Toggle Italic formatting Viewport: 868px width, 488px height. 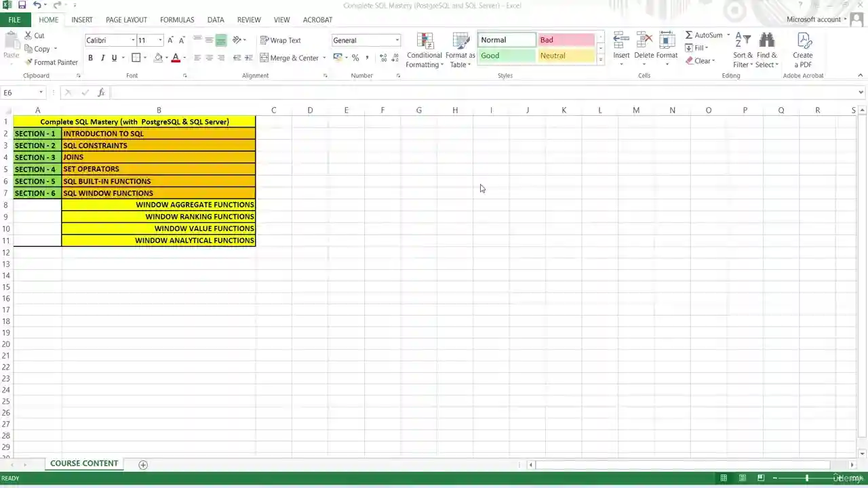pos(102,58)
